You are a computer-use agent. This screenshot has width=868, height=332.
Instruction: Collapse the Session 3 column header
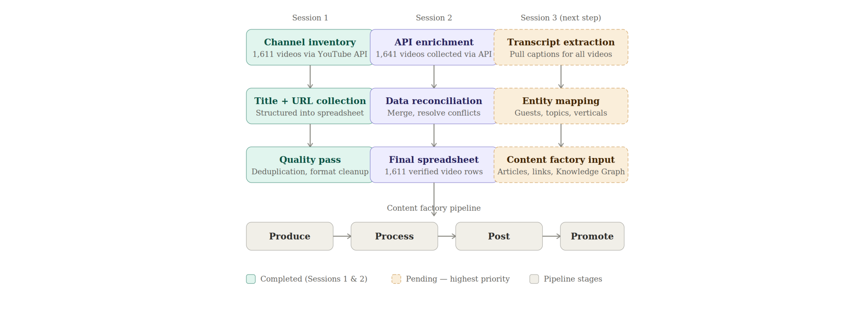[561, 17]
